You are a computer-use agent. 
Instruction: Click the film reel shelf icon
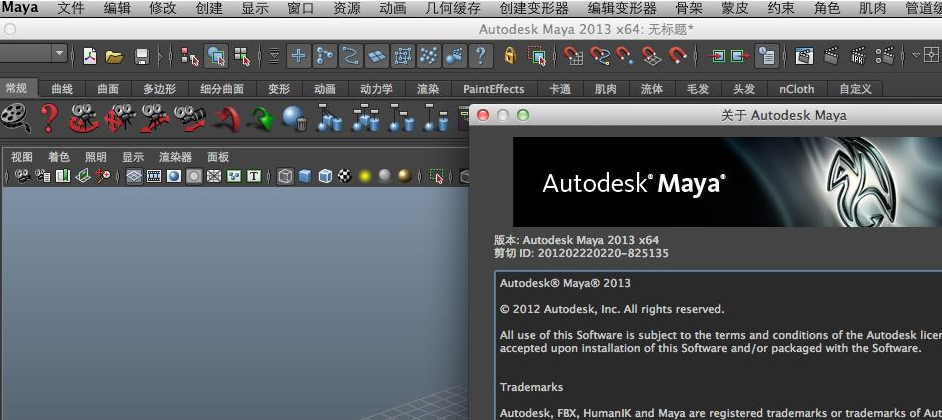pos(15,119)
